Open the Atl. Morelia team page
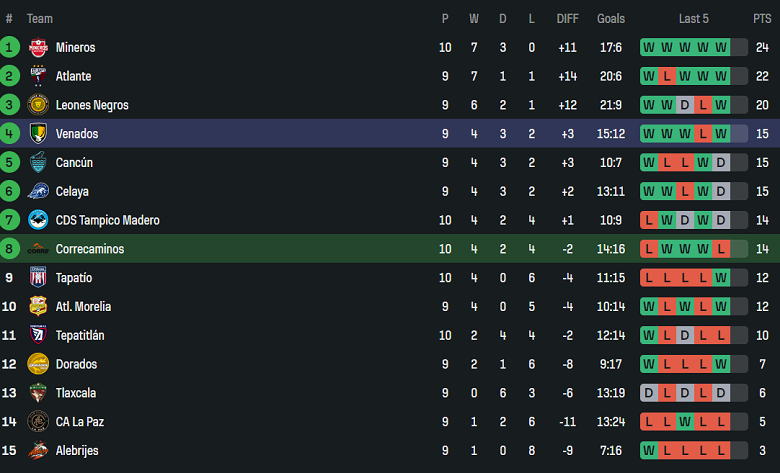Image resolution: width=780 pixels, height=473 pixels. pos(83,307)
